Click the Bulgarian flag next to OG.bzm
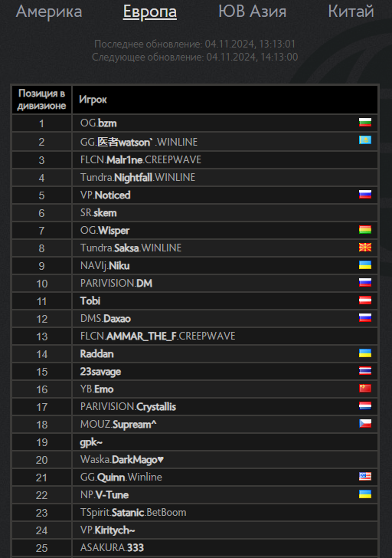Screen dimensions: 392x558 point(365,123)
